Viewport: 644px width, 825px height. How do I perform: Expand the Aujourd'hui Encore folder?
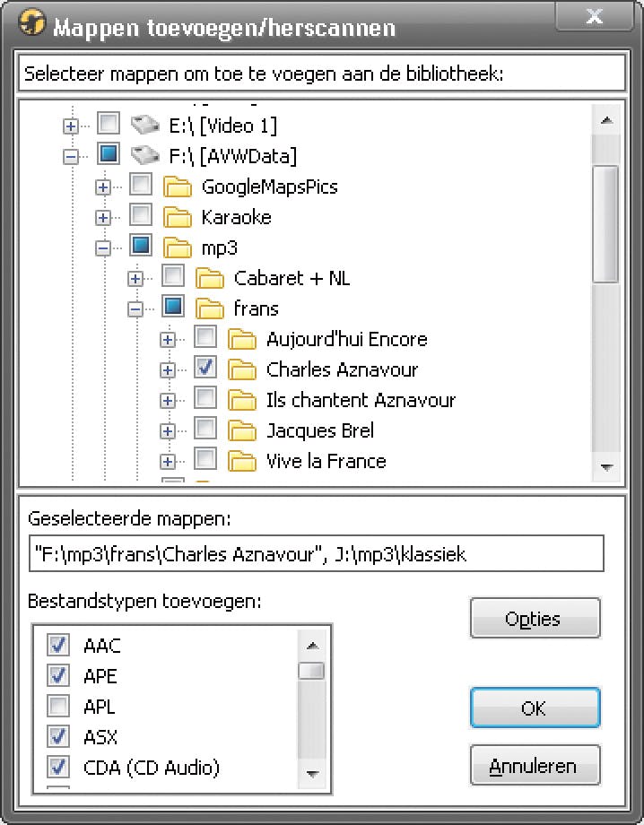tap(168, 339)
